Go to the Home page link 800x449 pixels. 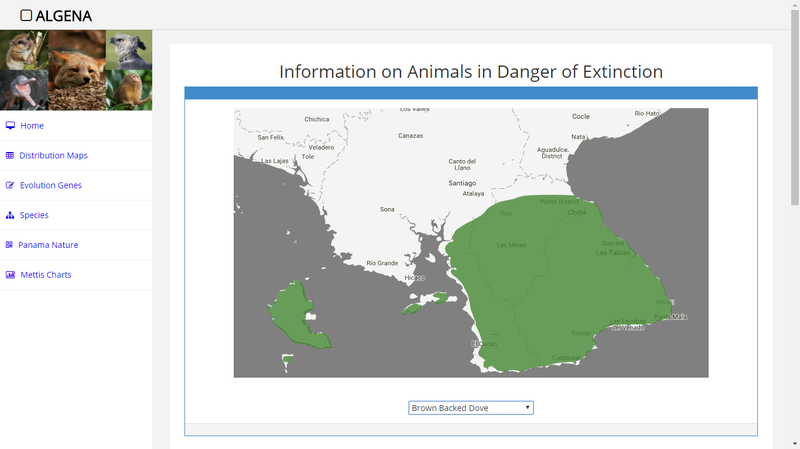(x=32, y=126)
